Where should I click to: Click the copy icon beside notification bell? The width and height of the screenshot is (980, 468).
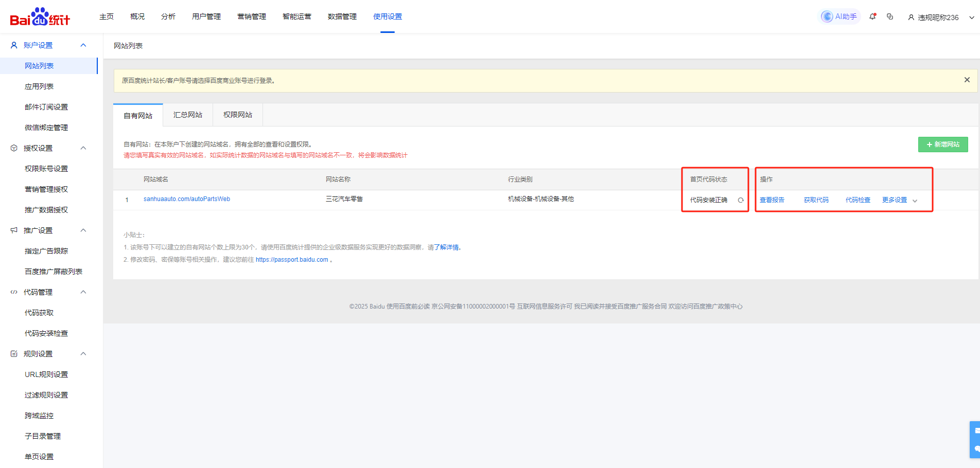point(890,16)
